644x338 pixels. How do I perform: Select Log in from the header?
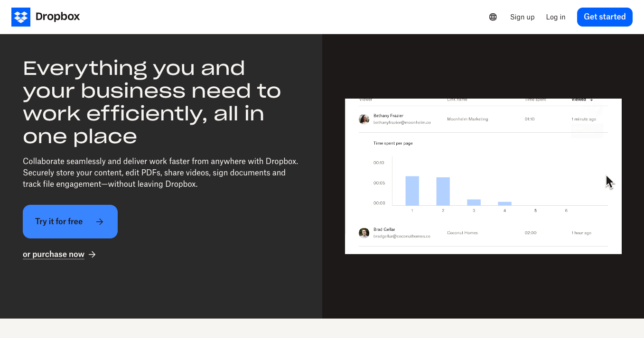(555, 17)
